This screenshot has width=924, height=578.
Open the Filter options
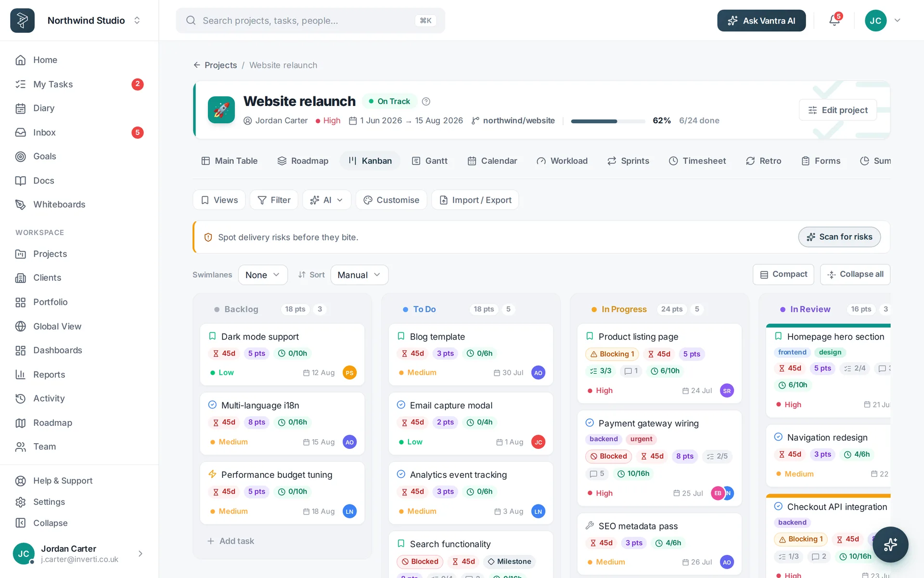pos(274,200)
